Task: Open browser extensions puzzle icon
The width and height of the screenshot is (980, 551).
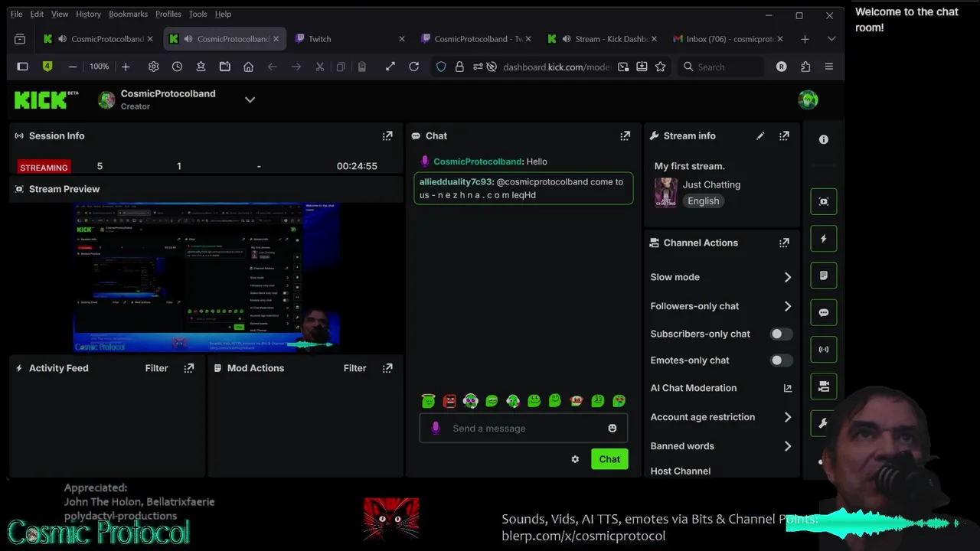Action: tap(805, 67)
